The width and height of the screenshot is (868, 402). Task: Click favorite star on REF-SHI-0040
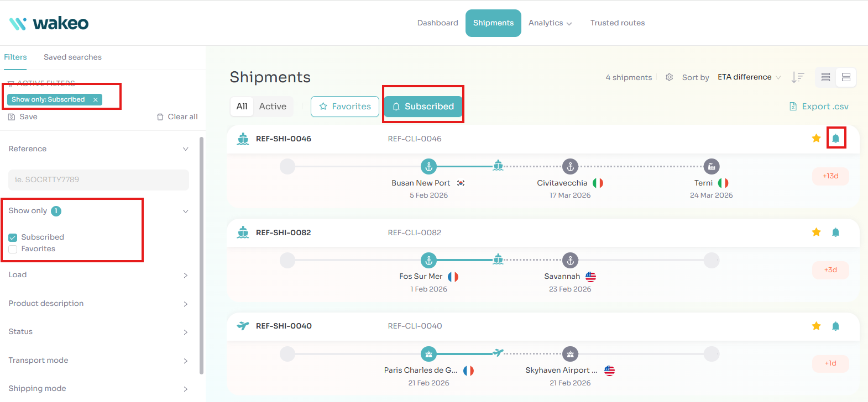click(x=816, y=326)
